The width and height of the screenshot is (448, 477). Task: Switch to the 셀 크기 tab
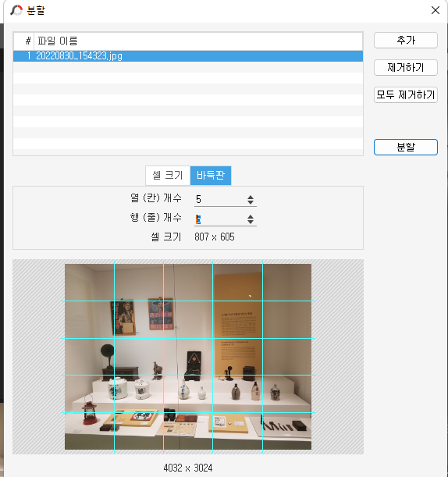point(168,175)
